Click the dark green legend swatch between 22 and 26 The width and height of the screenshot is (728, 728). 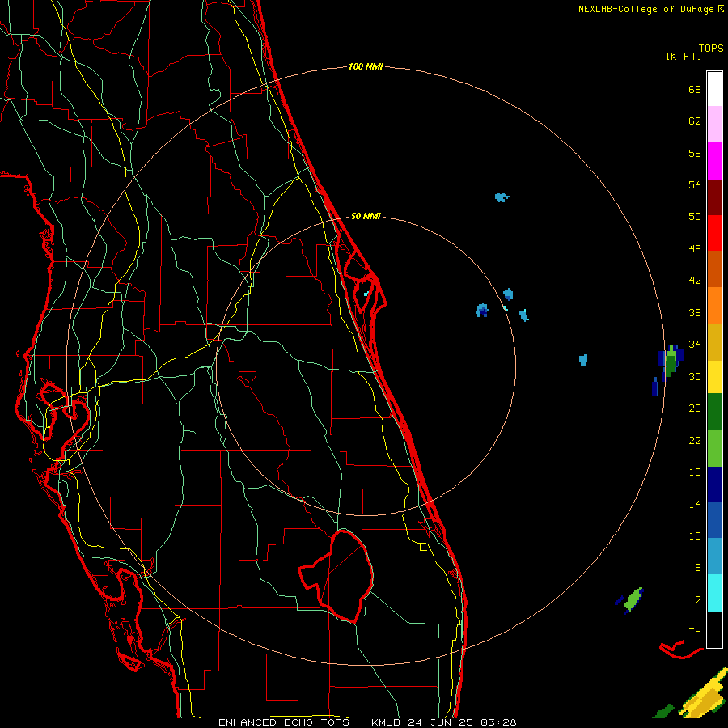tap(714, 412)
